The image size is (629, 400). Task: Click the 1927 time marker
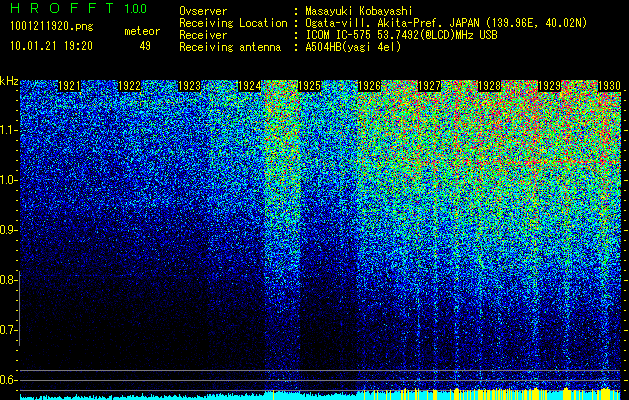point(429,86)
